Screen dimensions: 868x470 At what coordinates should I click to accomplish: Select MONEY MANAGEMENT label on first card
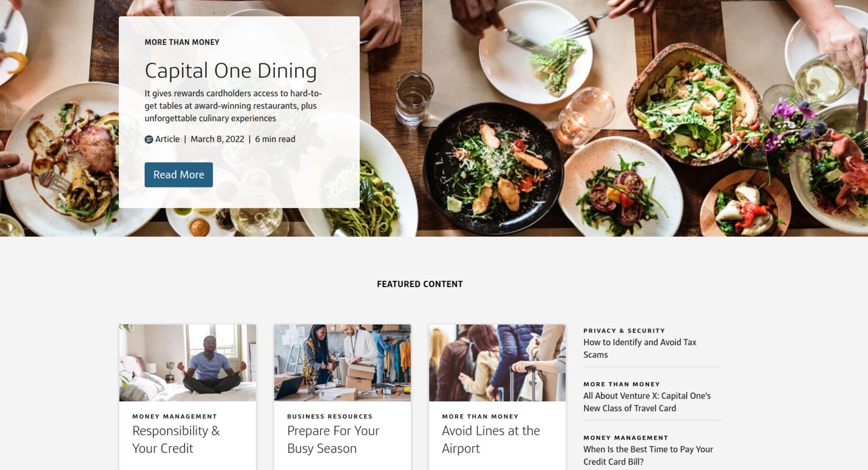tap(175, 417)
